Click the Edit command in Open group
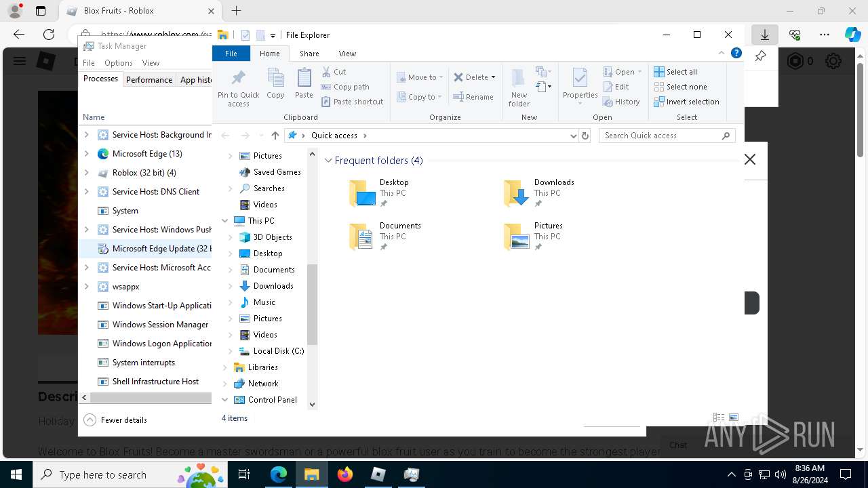 616,87
